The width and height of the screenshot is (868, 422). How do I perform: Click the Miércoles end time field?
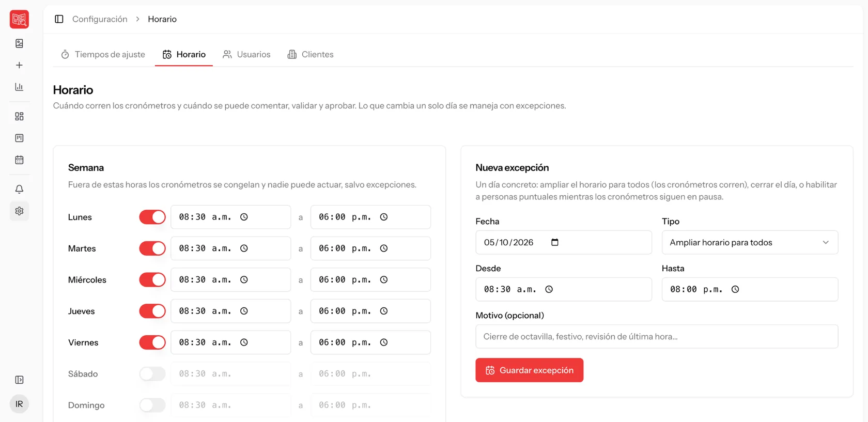370,280
